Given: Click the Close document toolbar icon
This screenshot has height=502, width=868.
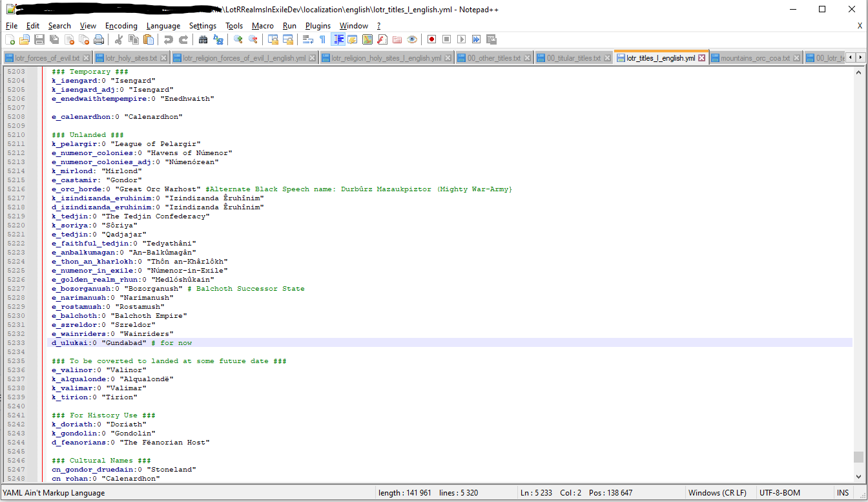Looking at the screenshot, I should pyautogui.click(x=69, y=39).
